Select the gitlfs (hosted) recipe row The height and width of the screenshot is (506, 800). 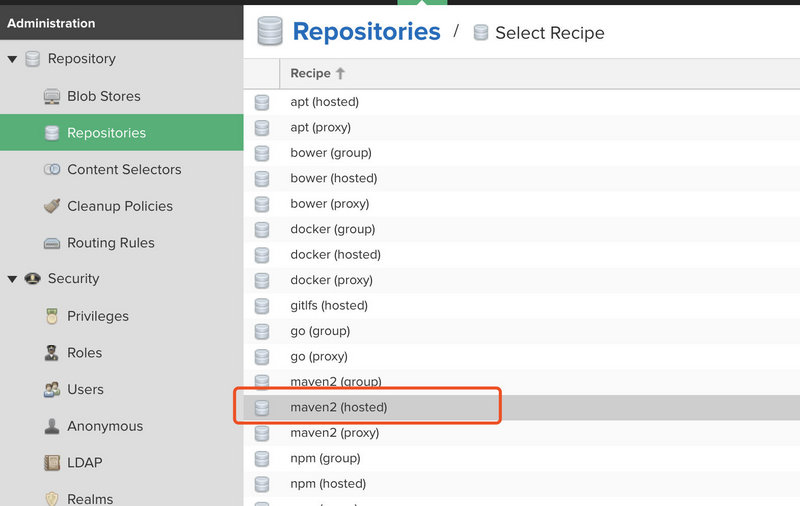point(329,305)
